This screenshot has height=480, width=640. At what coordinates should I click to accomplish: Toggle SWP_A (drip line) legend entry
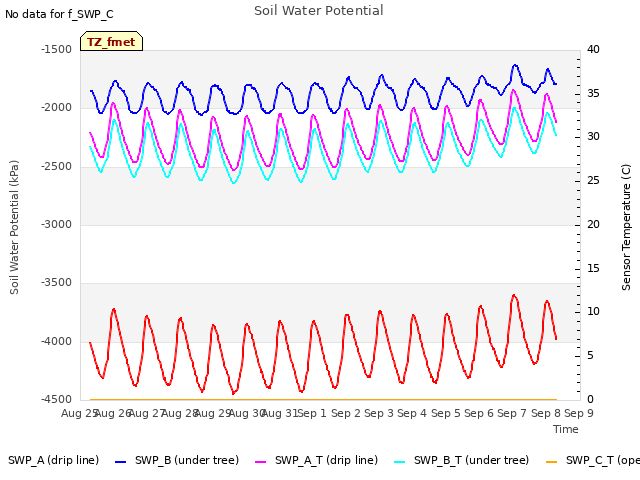point(53,460)
